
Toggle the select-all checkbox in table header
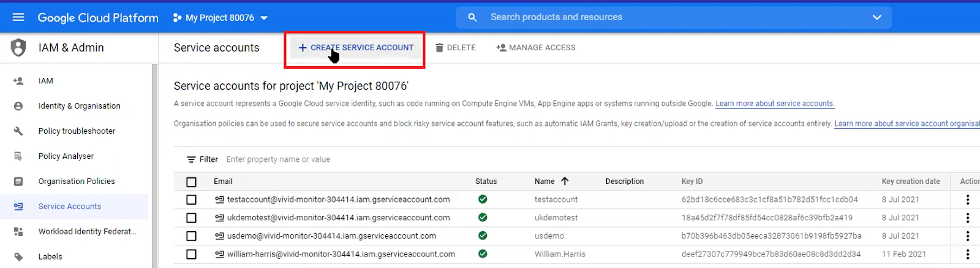click(x=191, y=182)
